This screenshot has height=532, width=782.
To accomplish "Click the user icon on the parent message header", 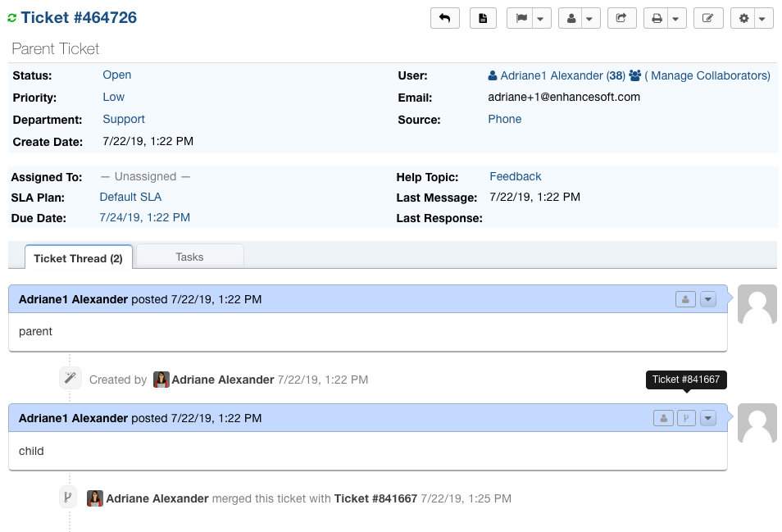I will pos(685,299).
